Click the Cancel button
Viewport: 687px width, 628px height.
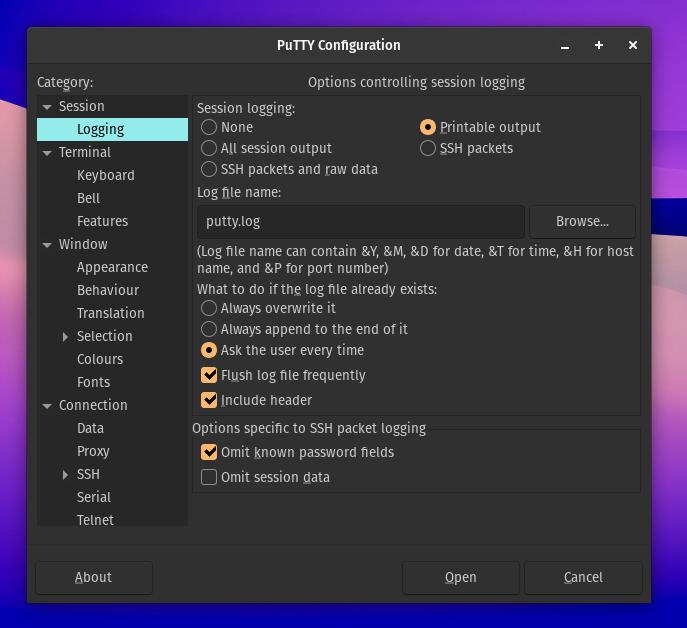coord(583,578)
